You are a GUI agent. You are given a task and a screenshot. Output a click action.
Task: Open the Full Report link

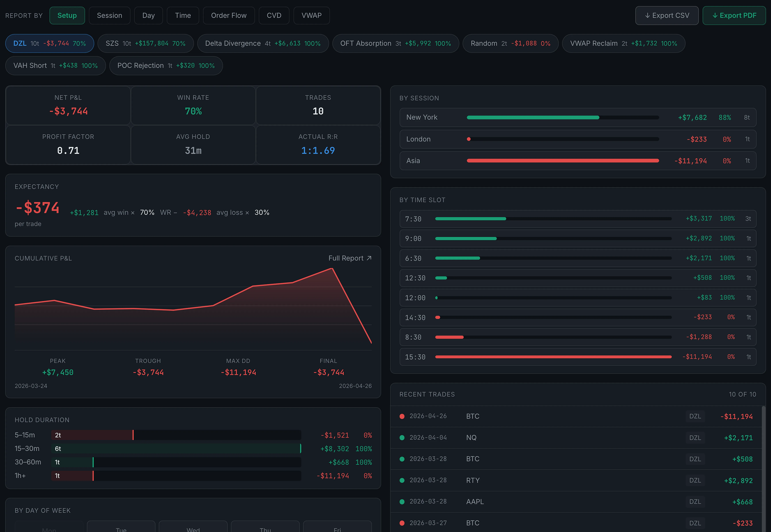pyautogui.click(x=350, y=258)
